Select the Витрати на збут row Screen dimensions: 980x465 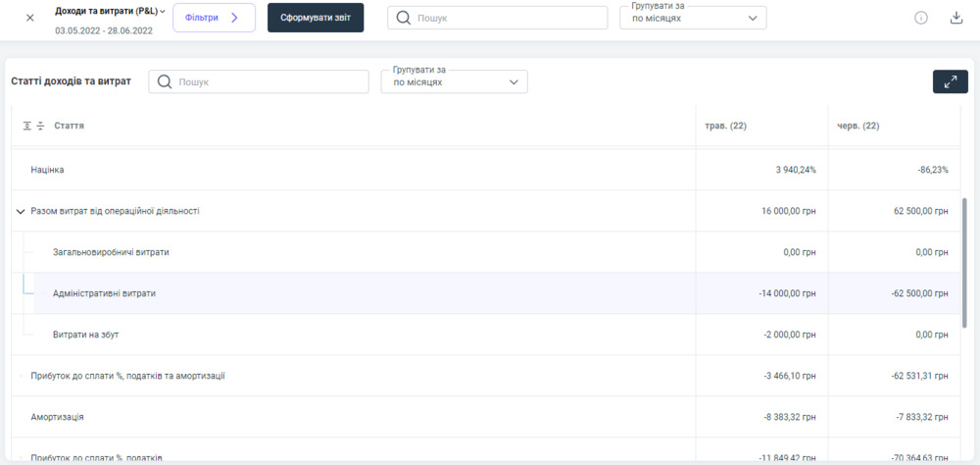click(86, 335)
